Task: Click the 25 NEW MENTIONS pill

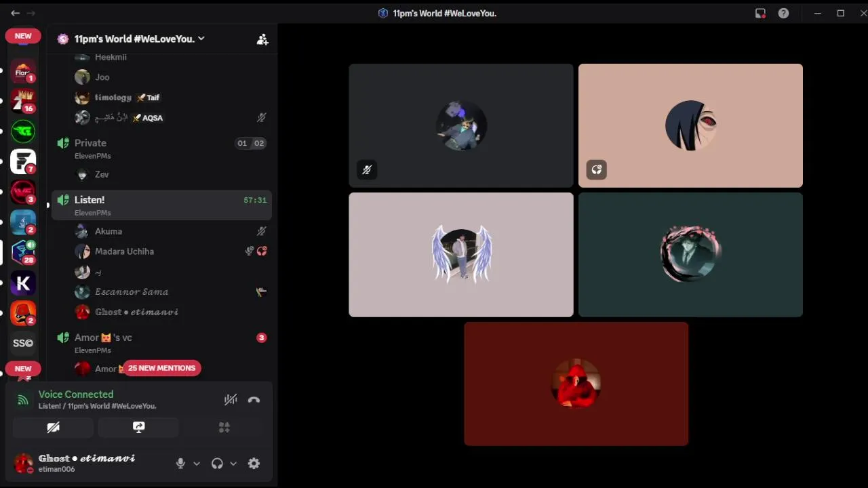Action: (161, 368)
